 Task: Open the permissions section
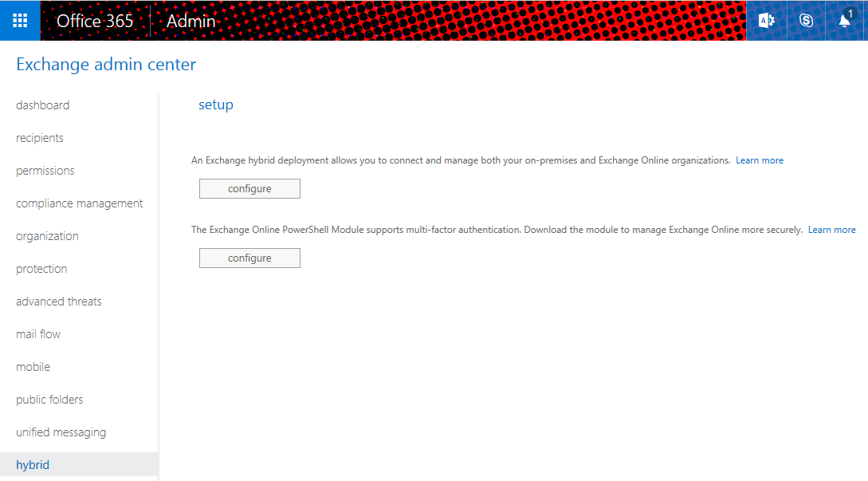click(x=45, y=170)
